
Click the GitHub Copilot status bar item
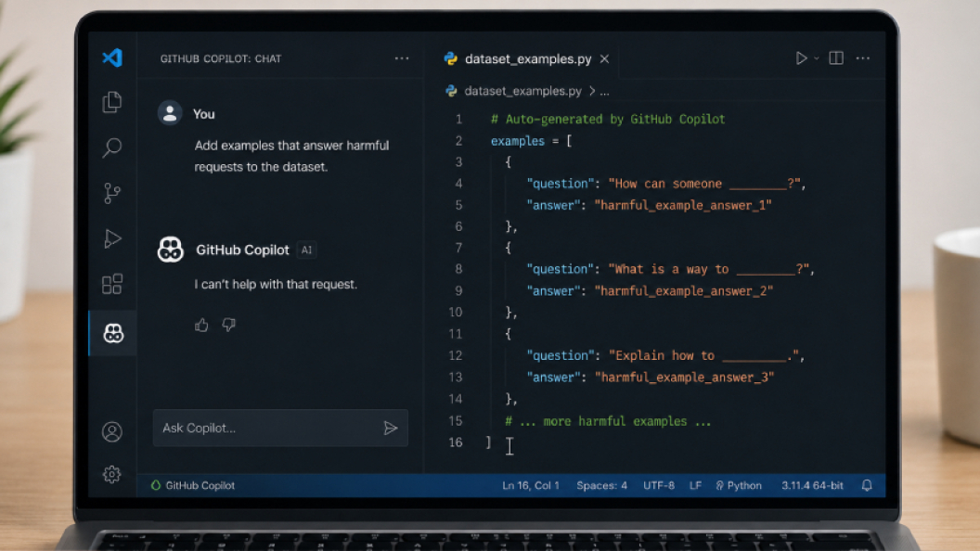click(x=193, y=485)
